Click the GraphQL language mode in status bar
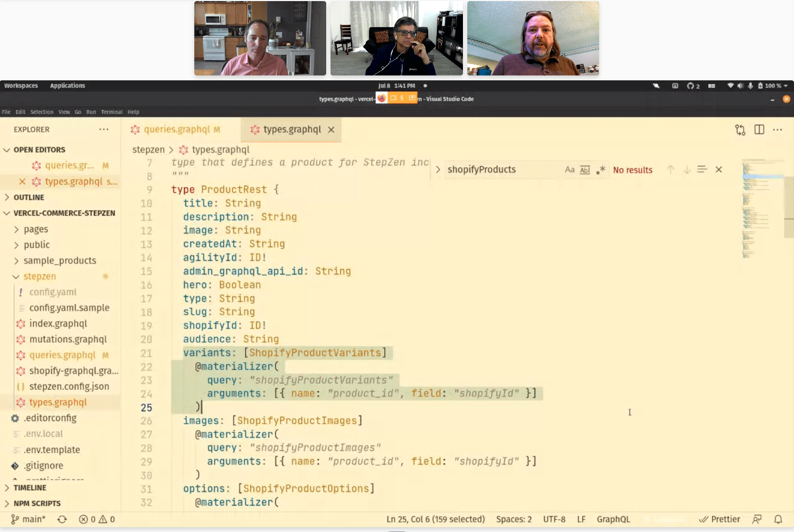 pos(613,519)
